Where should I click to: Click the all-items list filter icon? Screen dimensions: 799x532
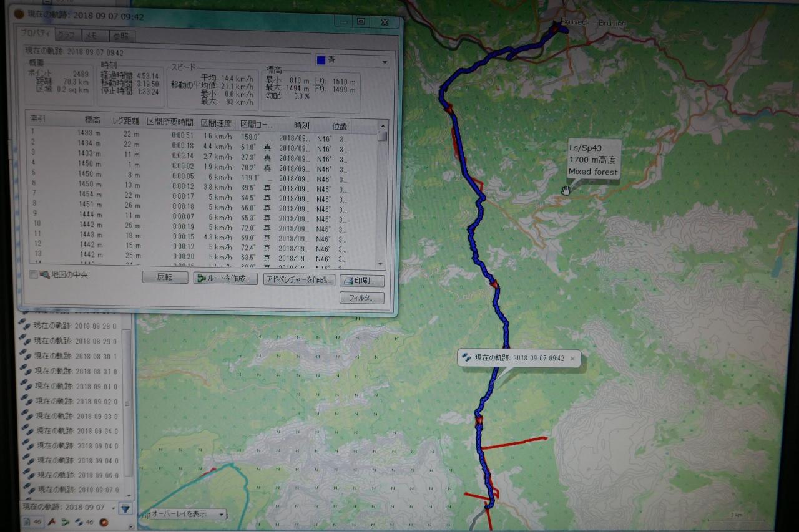(x=27, y=522)
